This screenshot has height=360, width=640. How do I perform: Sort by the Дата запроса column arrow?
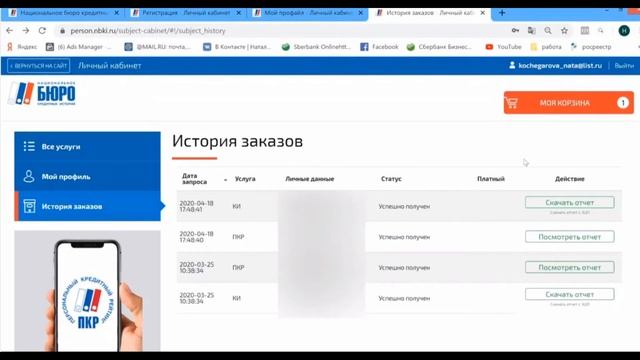[x=225, y=180]
